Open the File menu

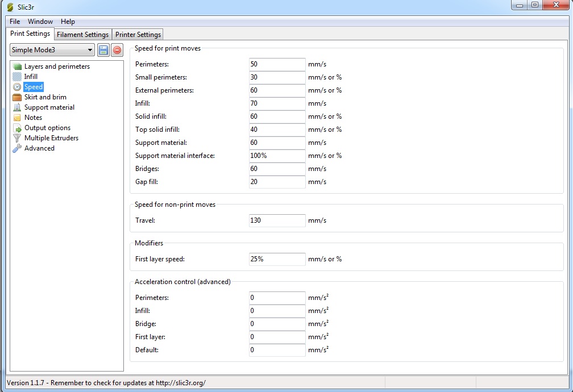pos(15,22)
